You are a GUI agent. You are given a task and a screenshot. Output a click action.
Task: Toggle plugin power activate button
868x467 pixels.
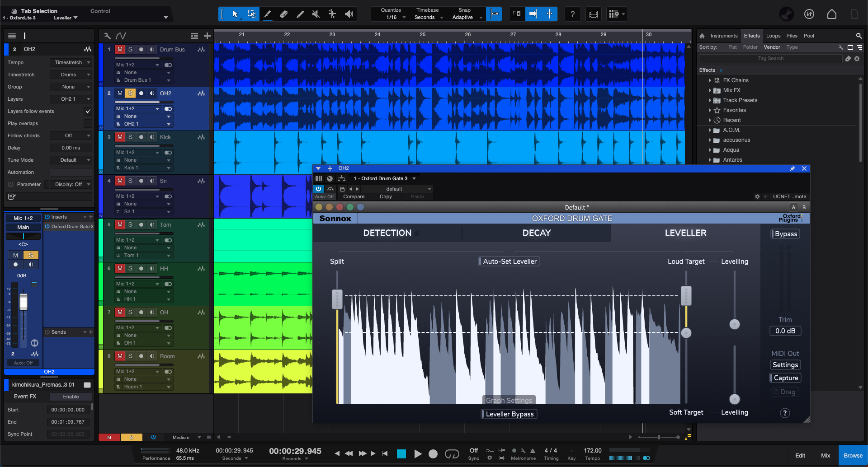pyautogui.click(x=319, y=189)
